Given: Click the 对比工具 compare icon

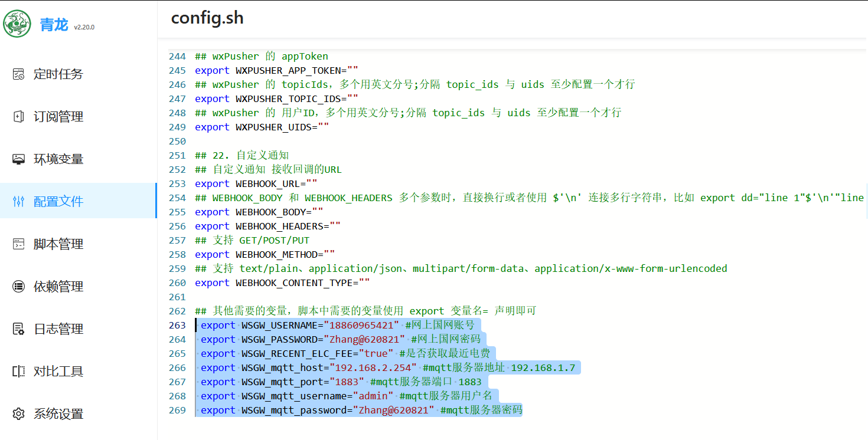Looking at the screenshot, I should point(18,370).
